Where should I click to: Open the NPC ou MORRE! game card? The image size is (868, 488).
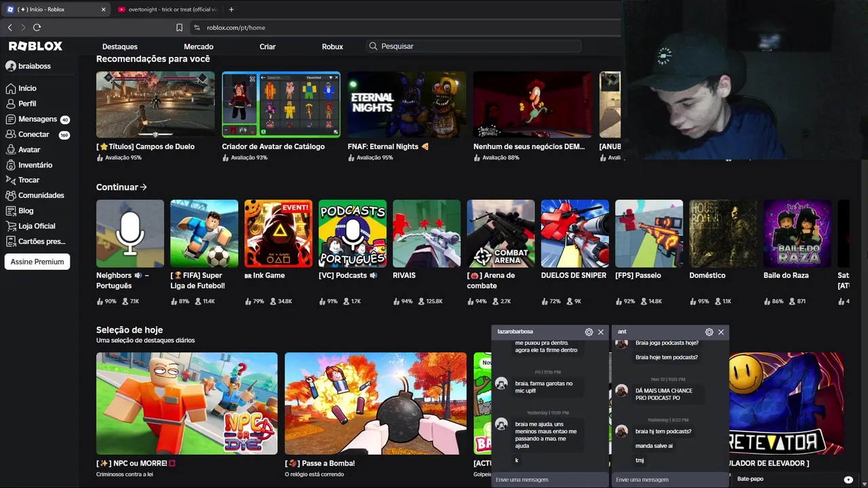[186, 403]
